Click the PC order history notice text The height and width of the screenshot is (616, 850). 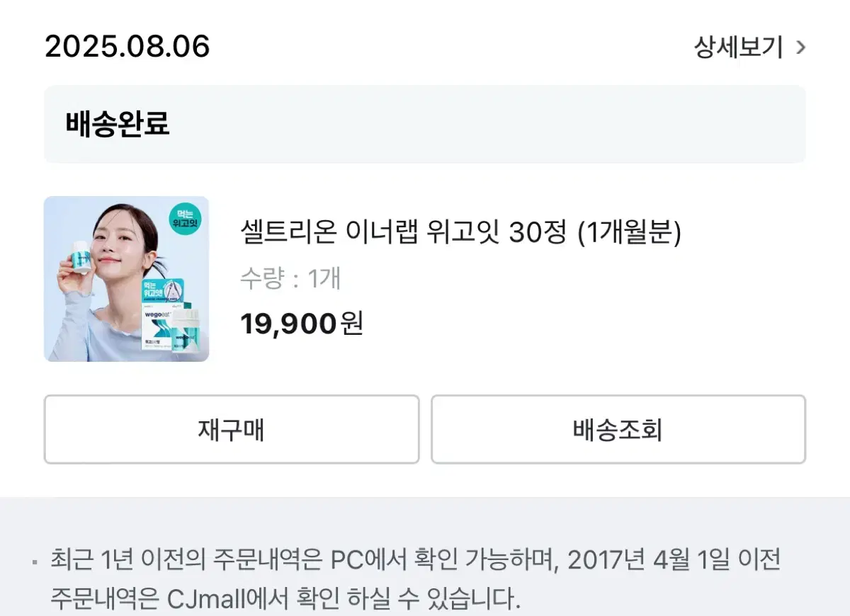pyautogui.click(x=283, y=560)
